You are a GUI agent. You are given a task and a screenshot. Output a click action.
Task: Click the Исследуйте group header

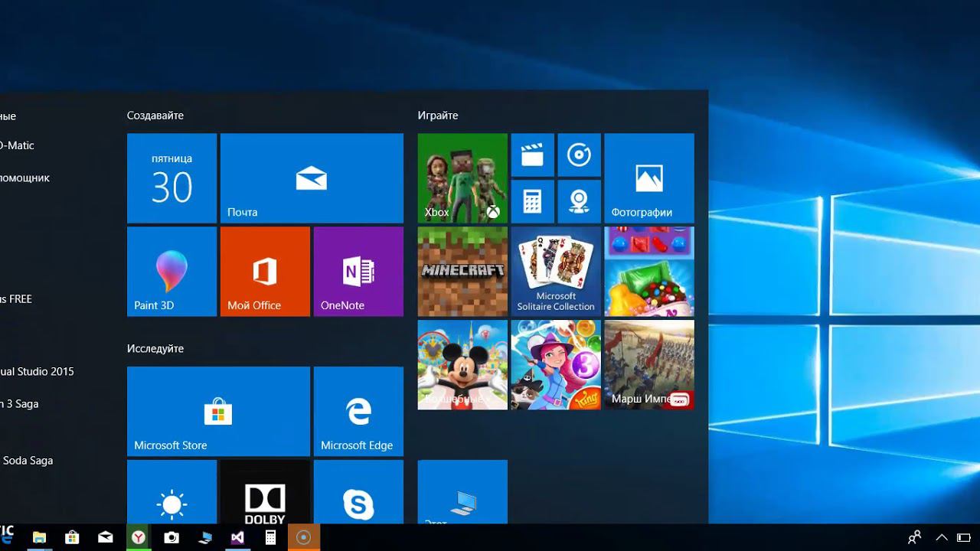155,348
